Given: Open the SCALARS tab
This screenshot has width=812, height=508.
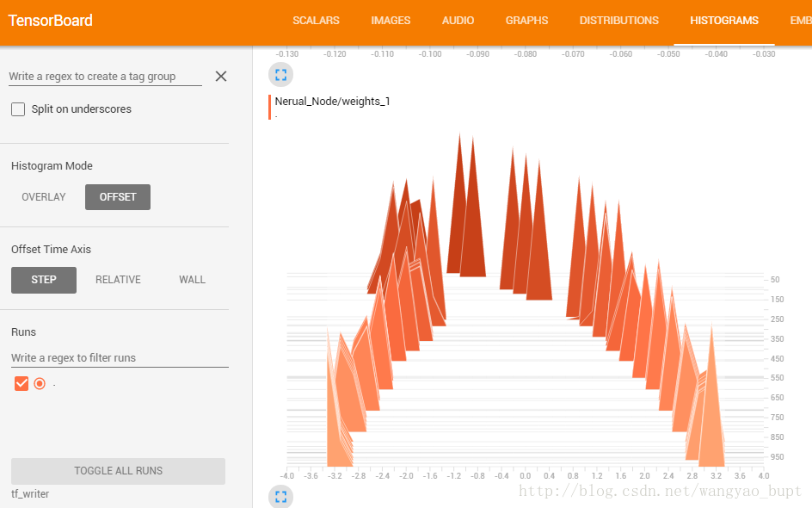Looking at the screenshot, I should pos(316,21).
